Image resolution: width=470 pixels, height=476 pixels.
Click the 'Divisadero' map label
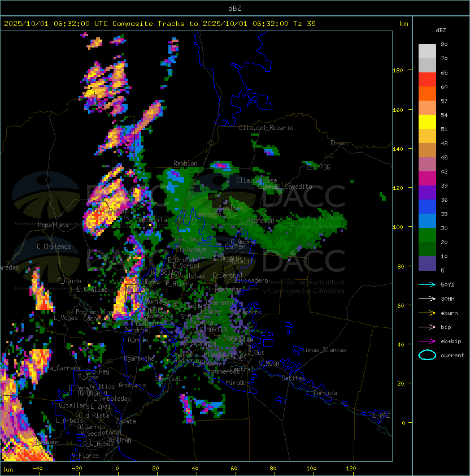click(251, 280)
